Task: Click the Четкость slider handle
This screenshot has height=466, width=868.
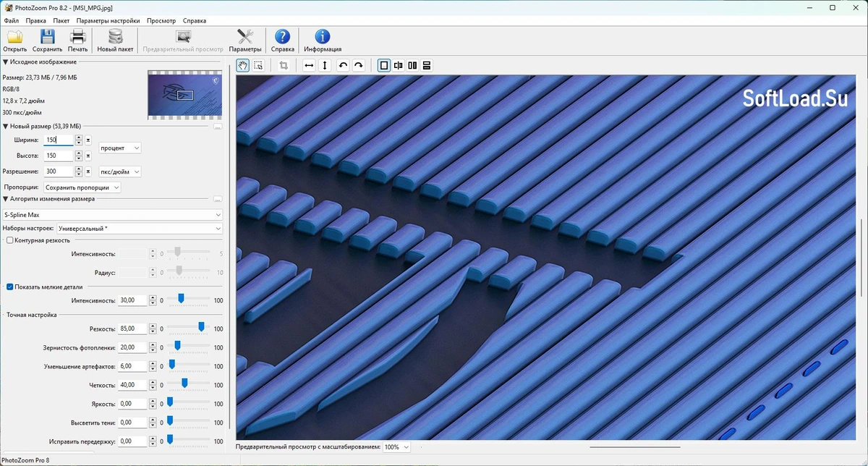Action: (185, 384)
